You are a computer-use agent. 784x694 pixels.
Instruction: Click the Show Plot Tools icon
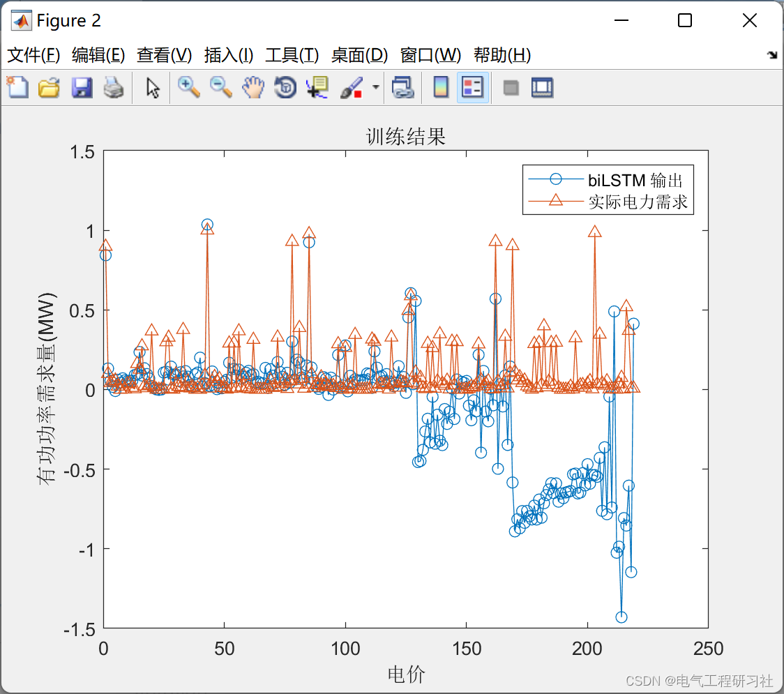coord(542,87)
